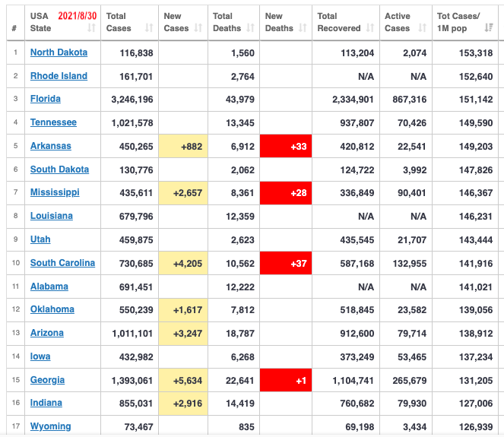Select Florida total cases 3,246,196
Screen dimensions: 504x437
(132, 100)
